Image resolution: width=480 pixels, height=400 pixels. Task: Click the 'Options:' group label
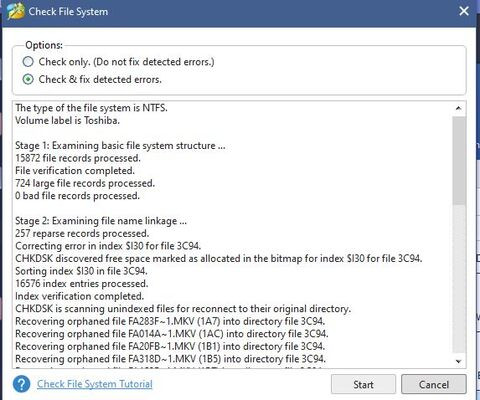pos(44,45)
